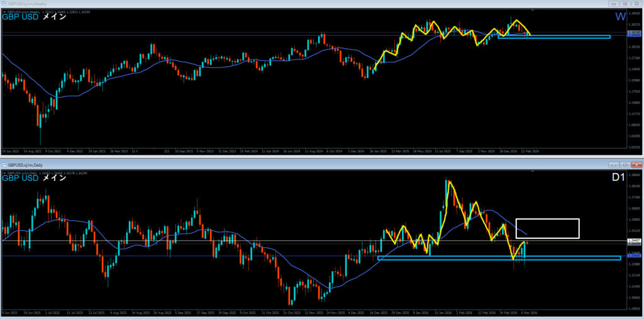Select the cyan rectangle zone on Weekly chart
The height and width of the screenshot is (319, 644).
pos(554,37)
